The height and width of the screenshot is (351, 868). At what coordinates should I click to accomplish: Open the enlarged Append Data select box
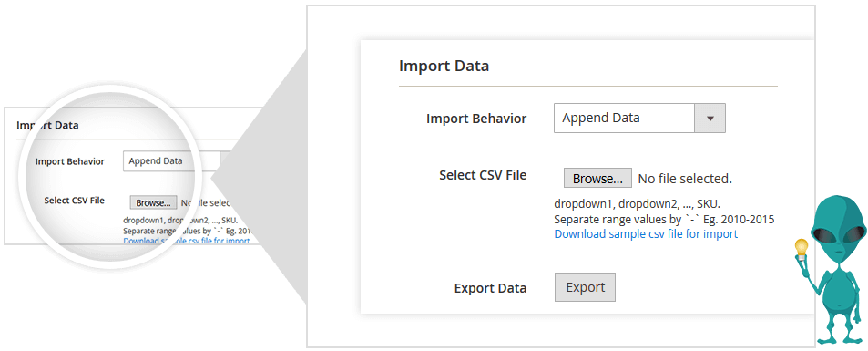click(x=639, y=119)
